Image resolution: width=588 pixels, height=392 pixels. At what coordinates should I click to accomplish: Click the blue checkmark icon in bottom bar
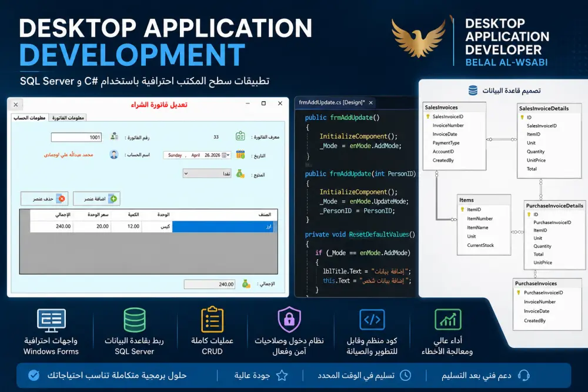pyautogui.click(x=34, y=375)
